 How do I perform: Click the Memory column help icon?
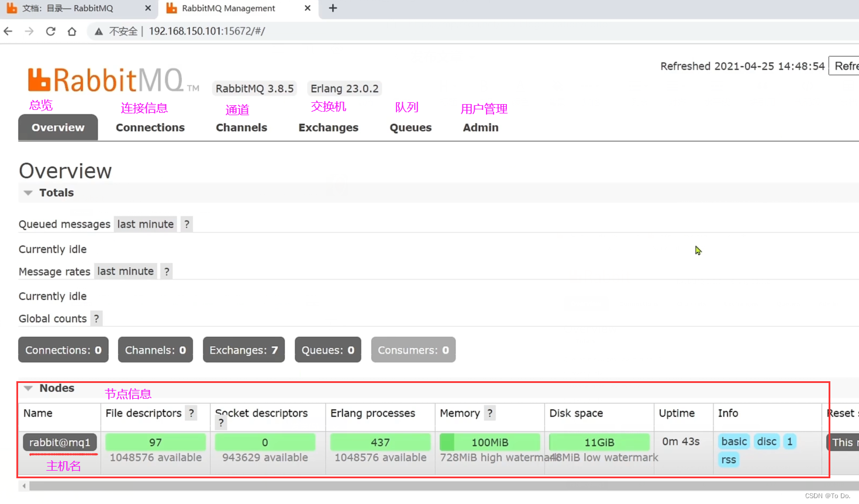489,413
